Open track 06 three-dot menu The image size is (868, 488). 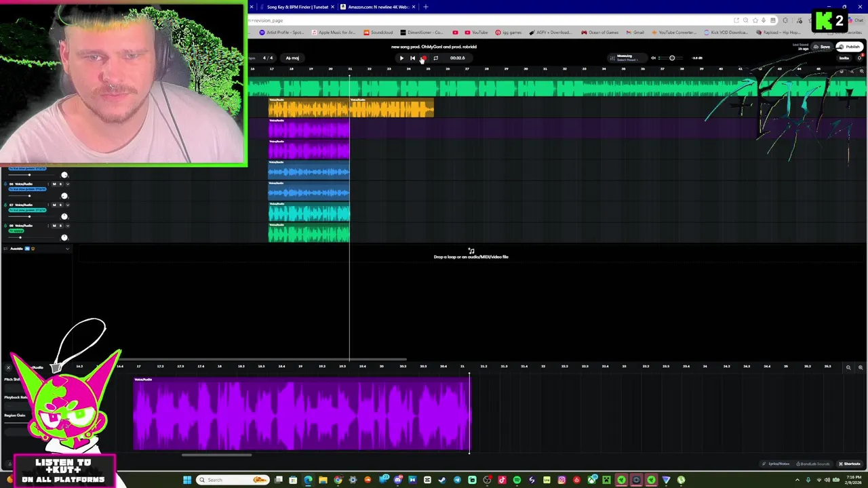[48, 184]
